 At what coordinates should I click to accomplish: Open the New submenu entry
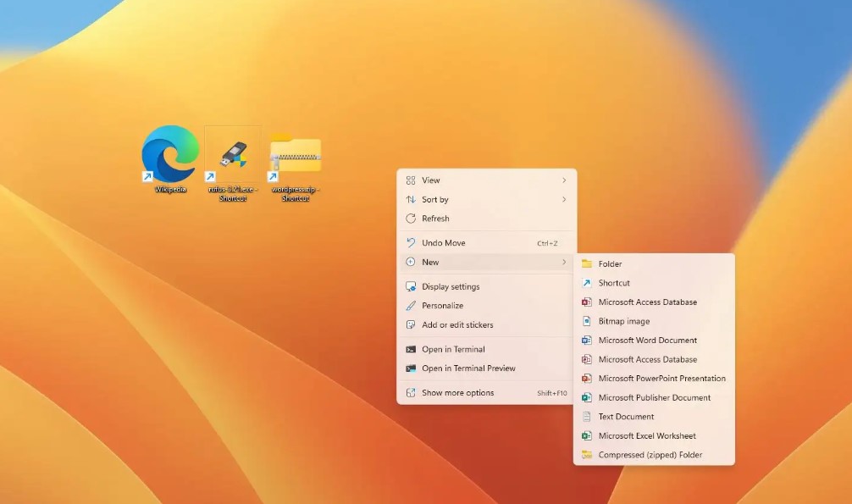click(x=486, y=262)
